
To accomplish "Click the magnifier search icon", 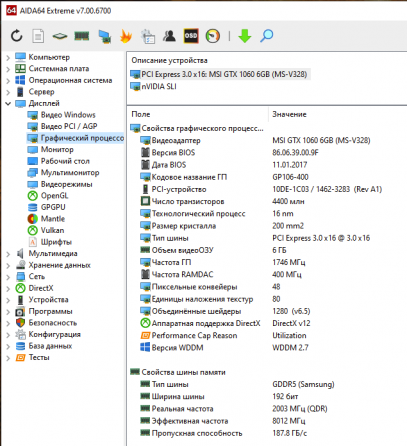I will (x=267, y=36).
